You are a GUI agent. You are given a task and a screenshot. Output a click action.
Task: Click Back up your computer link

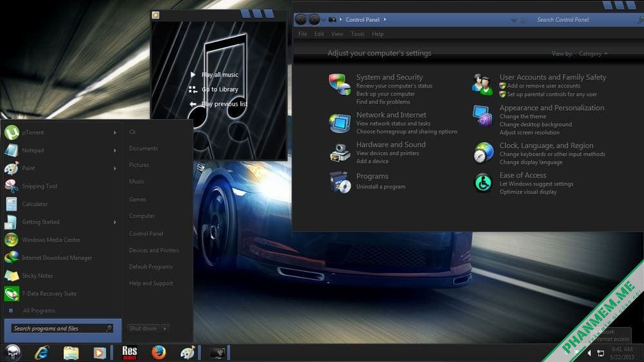tap(385, 94)
